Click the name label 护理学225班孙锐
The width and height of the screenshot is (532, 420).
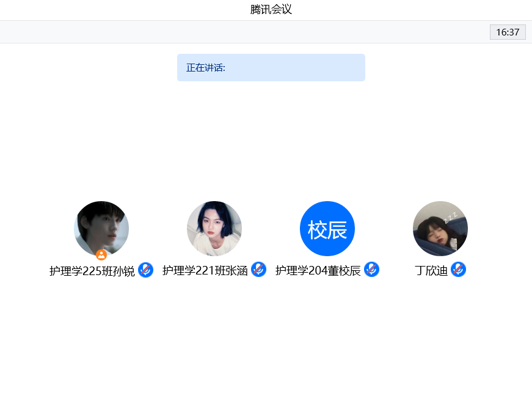(x=92, y=271)
